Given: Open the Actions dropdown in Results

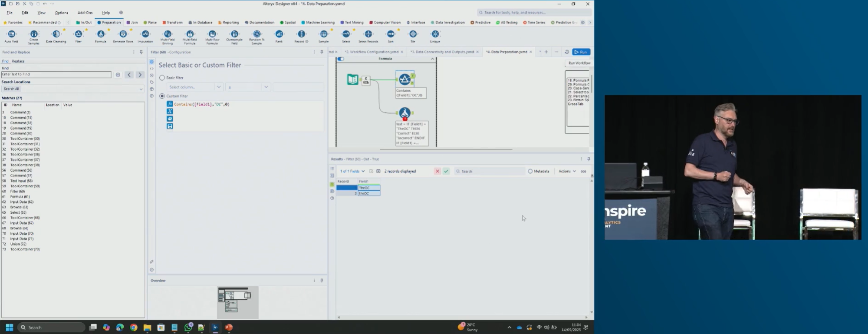Looking at the screenshot, I should point(567,172).
